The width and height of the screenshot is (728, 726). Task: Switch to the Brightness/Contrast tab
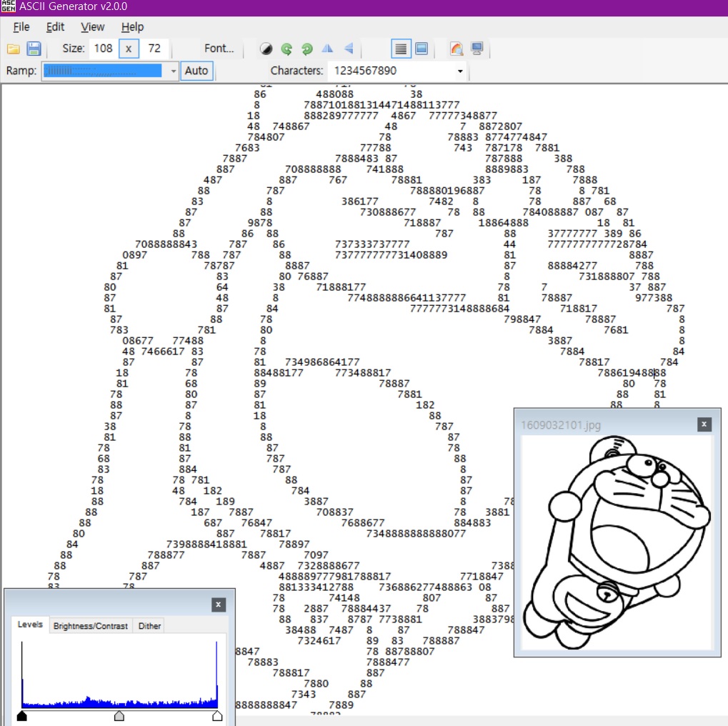coord(91,626)
